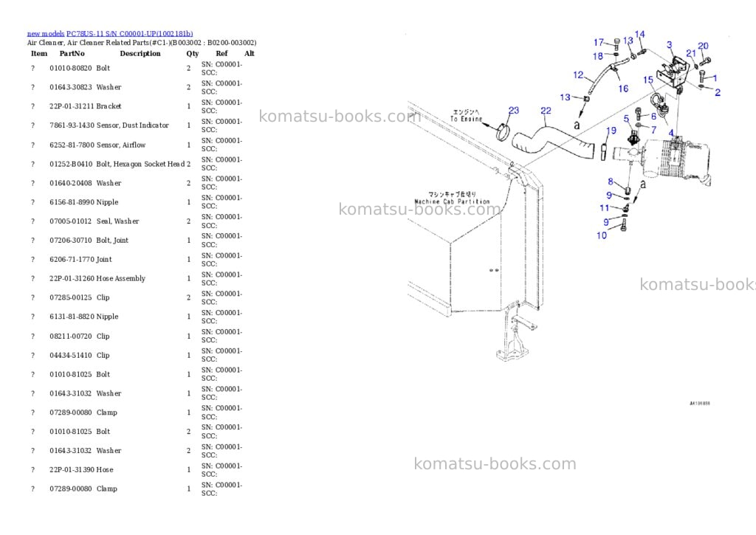Open the 'new models' link
Screen dimensions: 756x535
[x=46, y=34]
